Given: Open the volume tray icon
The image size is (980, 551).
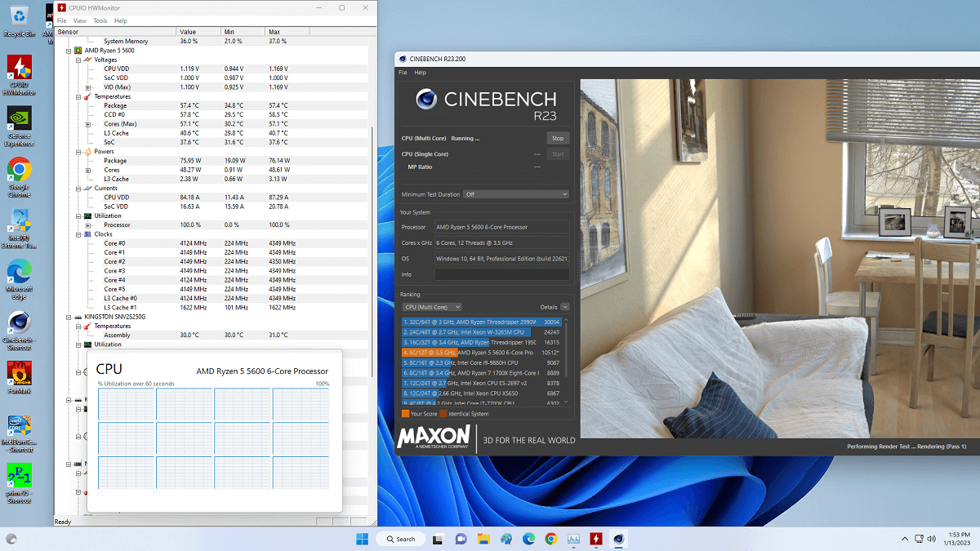Looking at the screenshot, I should pos(933,539).
